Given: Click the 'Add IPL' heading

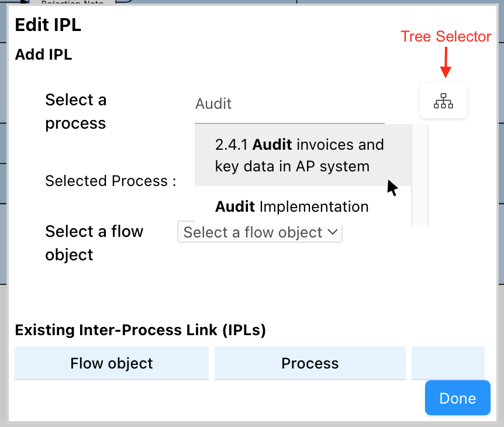Looking at the screenshot, I should click(43, 55).
